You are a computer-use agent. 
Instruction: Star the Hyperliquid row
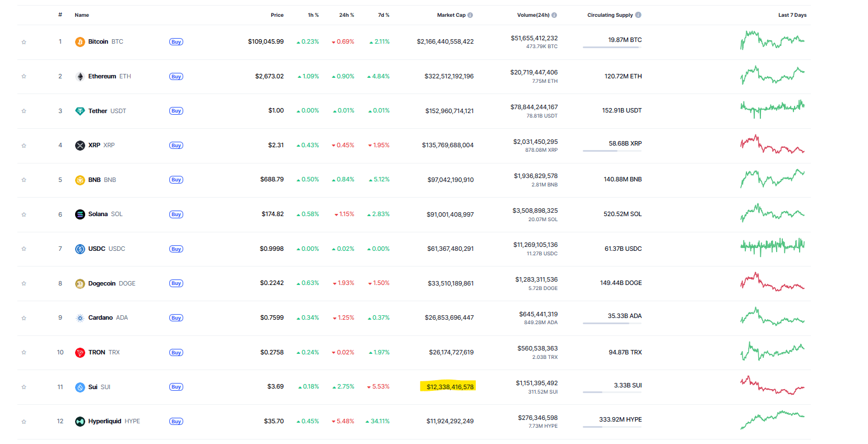pos(24,422)
